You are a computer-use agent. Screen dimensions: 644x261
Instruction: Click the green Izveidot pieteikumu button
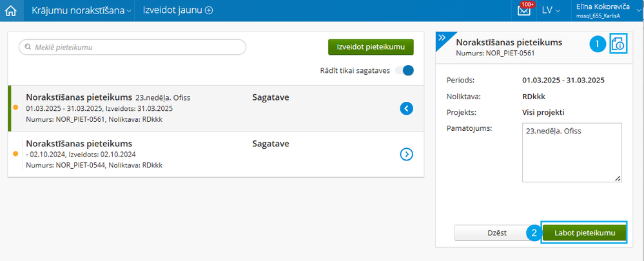coord(371,47)
